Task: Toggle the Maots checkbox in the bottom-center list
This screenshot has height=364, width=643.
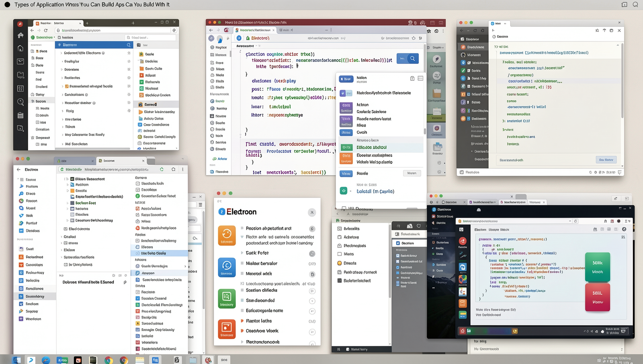Action: 340,254
